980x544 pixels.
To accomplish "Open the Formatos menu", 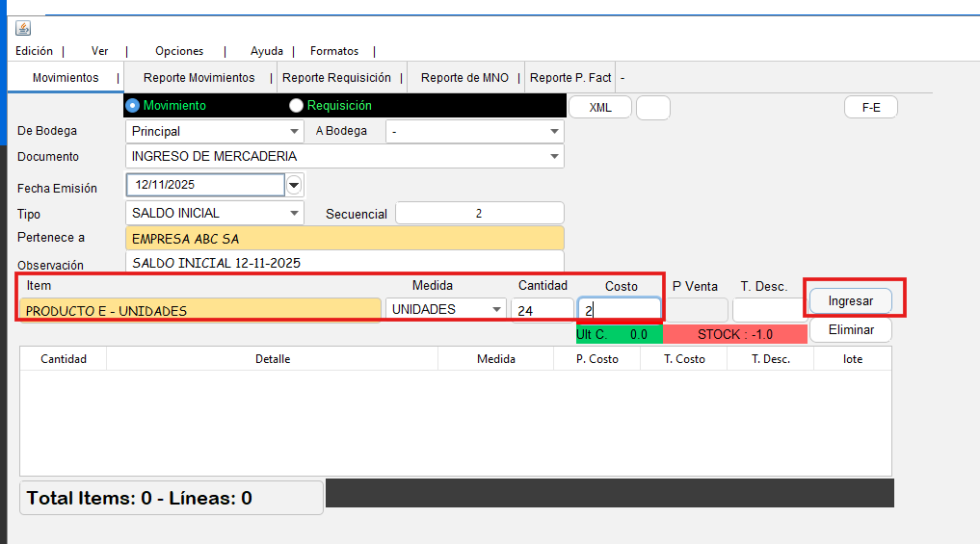I will point(334,51).
